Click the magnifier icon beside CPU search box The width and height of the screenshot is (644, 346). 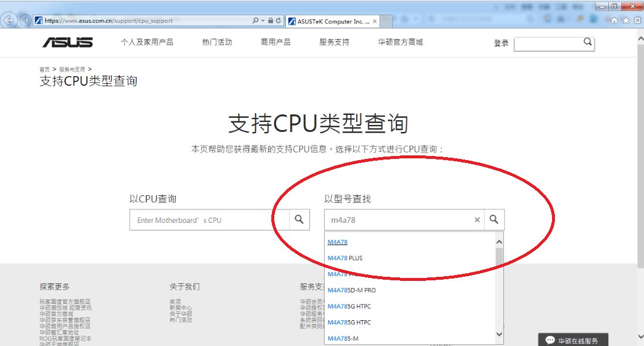click(x=299, y=219)
